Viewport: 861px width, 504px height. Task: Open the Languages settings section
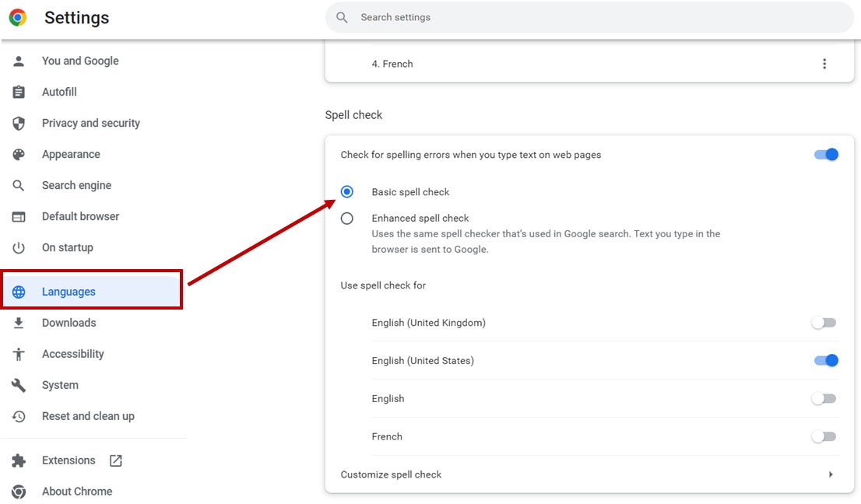(69, 292)
